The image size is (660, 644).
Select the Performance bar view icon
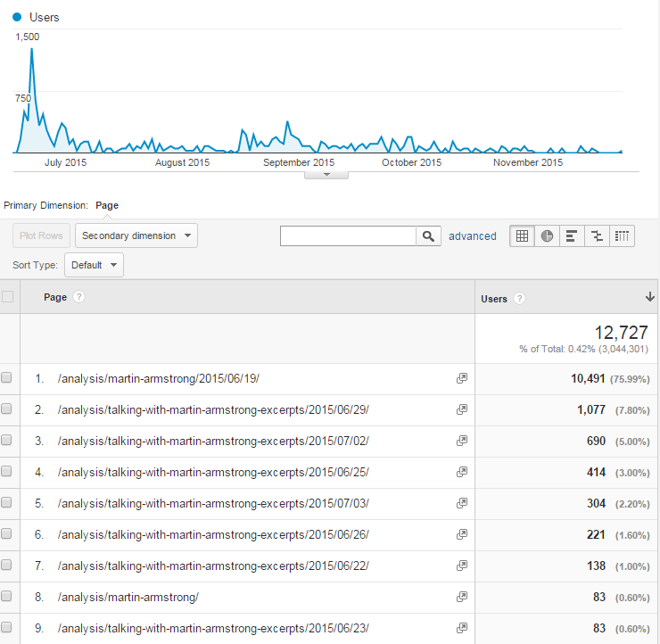(x=572, y=236)
